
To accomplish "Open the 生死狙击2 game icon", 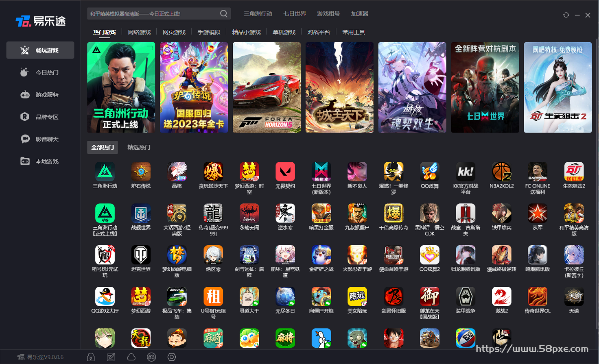I will (574, 172).
